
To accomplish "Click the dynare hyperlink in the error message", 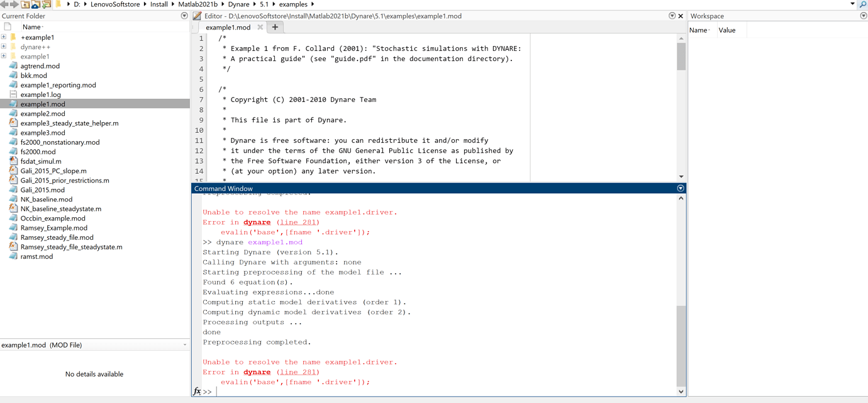I will click(x=257, y=372).
